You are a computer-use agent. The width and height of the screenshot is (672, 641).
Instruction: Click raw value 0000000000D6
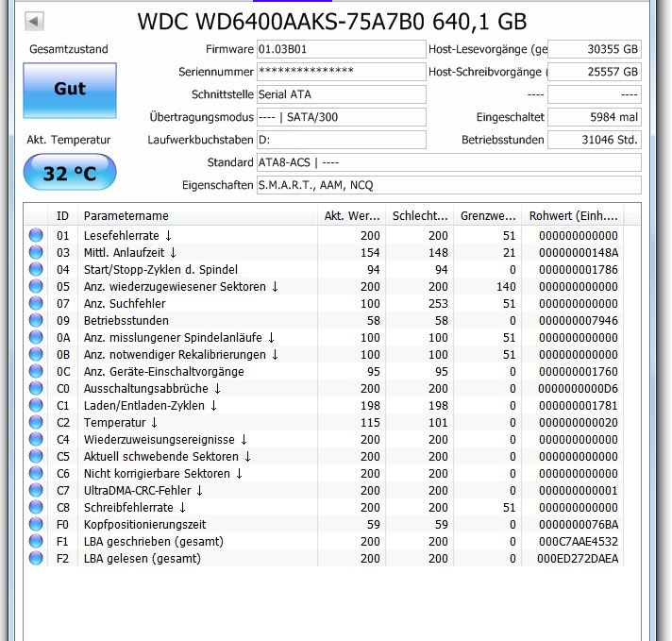coord(579,388)
